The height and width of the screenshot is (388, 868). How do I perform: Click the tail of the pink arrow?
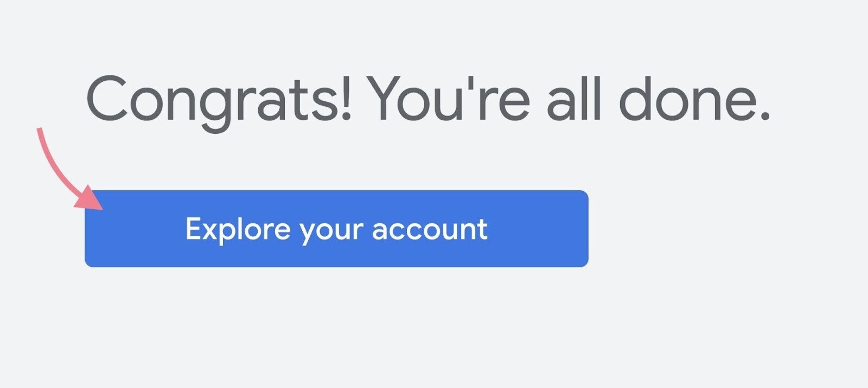coord(40,133)
